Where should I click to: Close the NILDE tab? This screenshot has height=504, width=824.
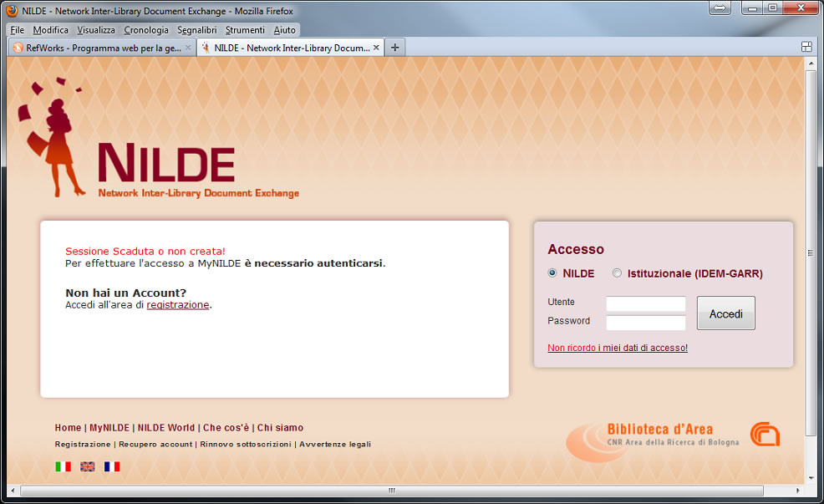[x=376, y=48]
